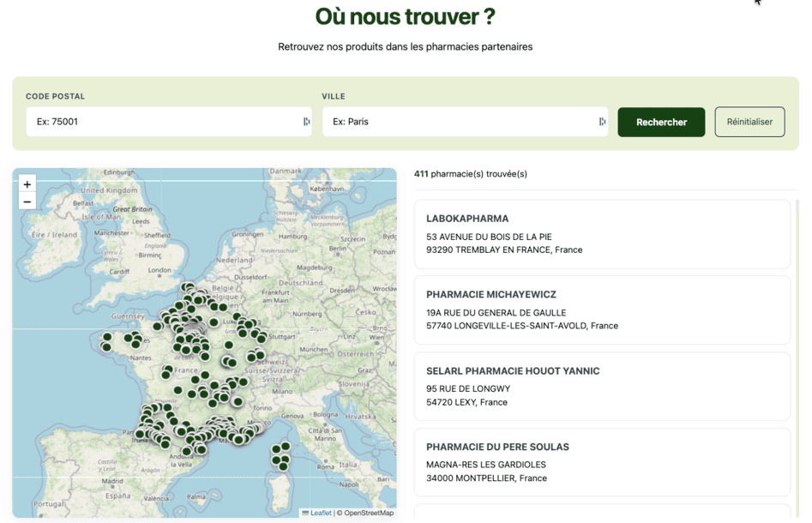Image resolution: width=812 pixels, height=523 pixels.
Task: Open the OpenStreetMap attribution link
Action: 369,513
